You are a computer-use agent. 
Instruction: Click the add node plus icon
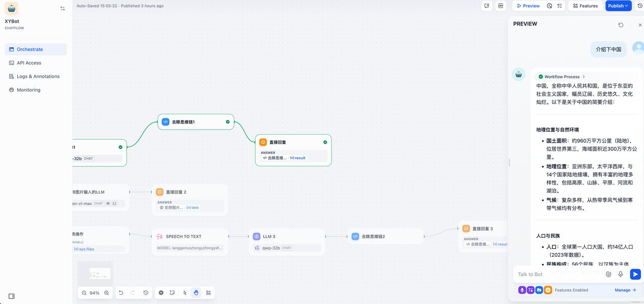161,293
